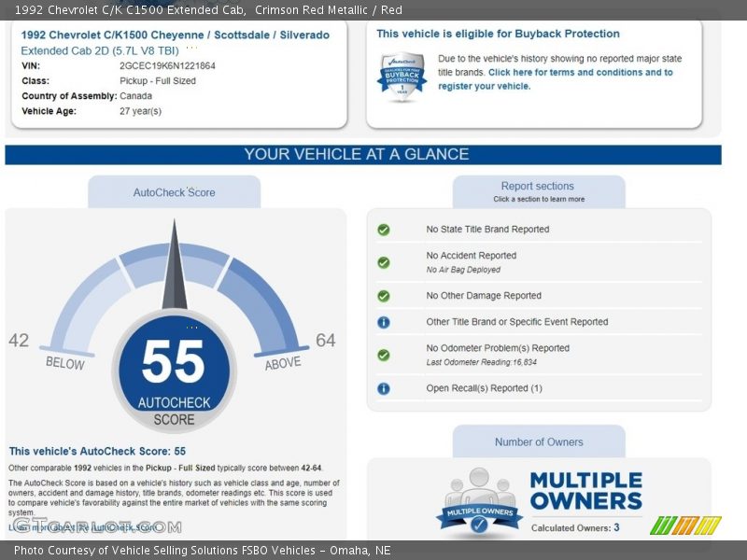The height and width of the screenshot is (560, 747).
Task: Select the Number of Owners tab
Action: [539, 442]
